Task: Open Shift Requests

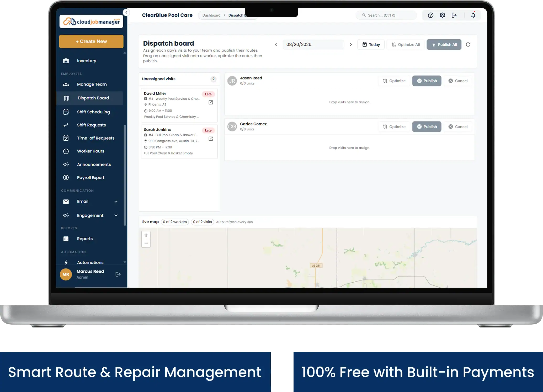Action: pos(90,125)
